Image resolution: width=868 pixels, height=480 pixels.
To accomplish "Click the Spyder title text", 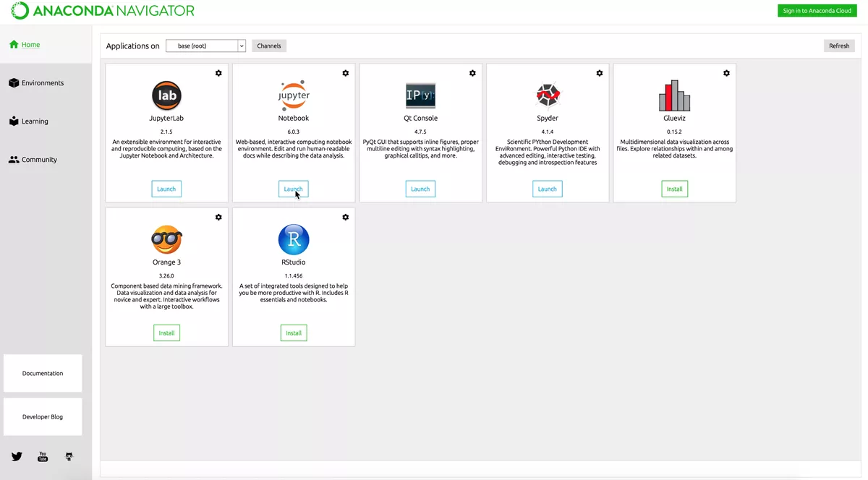I will (548, 118).
